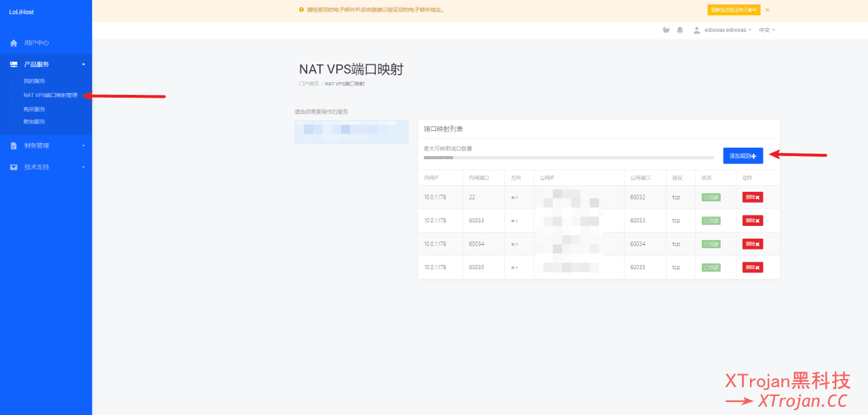Open 我的服务 in the sidebar
This screenshot has height=415, width=868.
click(x=35, y=81)
